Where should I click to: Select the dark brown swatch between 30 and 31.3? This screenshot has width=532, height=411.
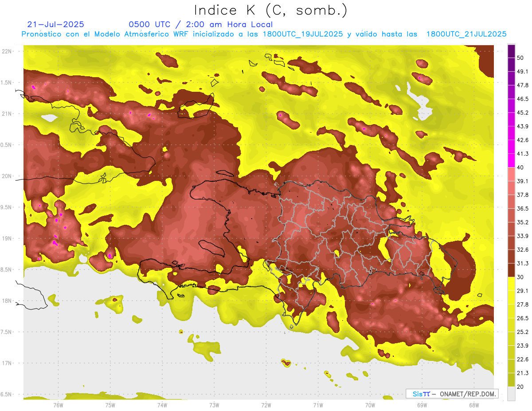pyautogui.click(x=511, y=270)
